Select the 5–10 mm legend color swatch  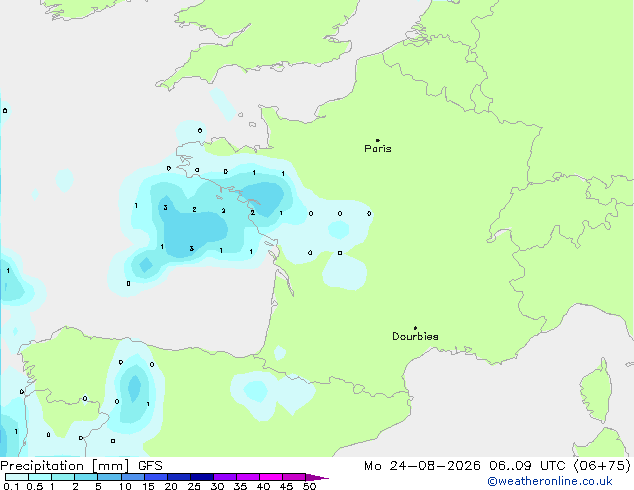[109, 477]
